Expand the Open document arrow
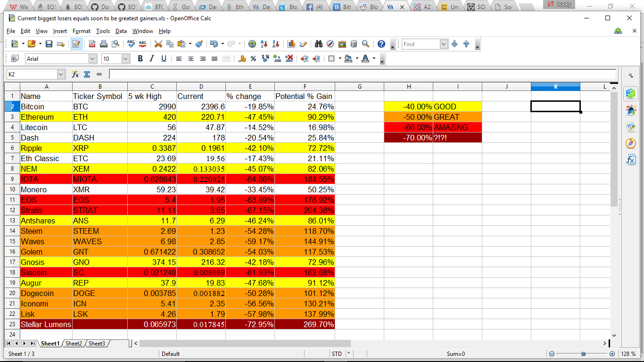The image size is (644, 362). click(39, 44)
